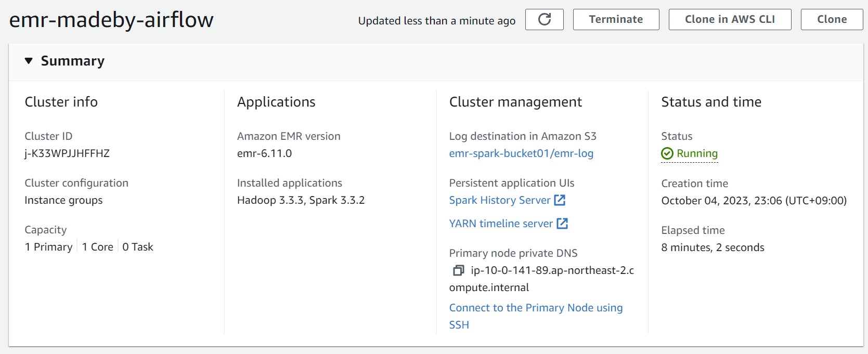Screen dimensions: 868x354
Task: Click the 1 Core capacity value
Action: (98, 247)
